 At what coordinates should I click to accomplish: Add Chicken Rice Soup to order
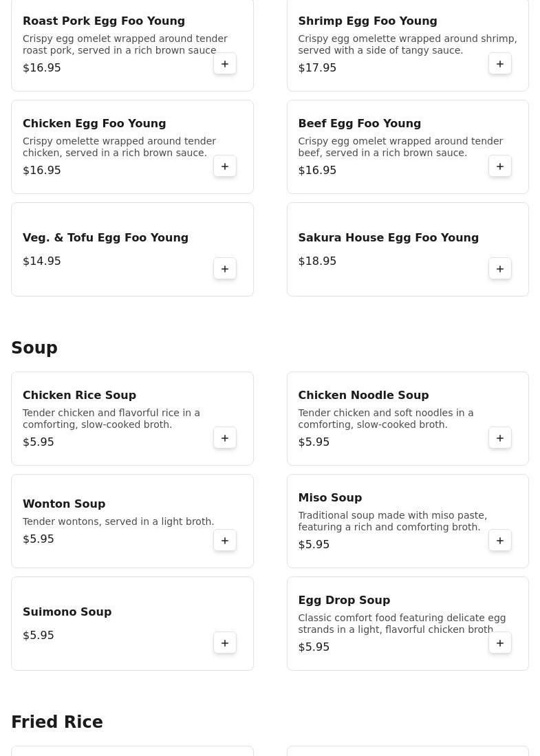[225, 438]
